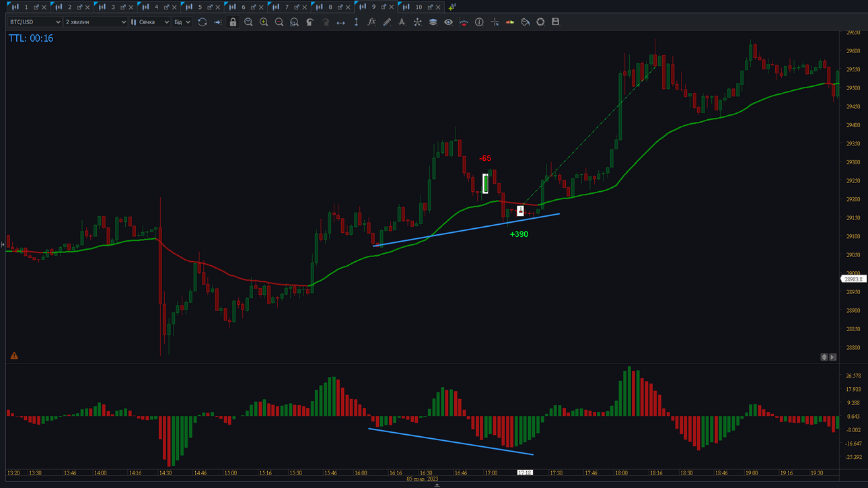Click the undo arrow icon
Image resolution: width=868 pixels, height=488 pixels.
[310, 22]
